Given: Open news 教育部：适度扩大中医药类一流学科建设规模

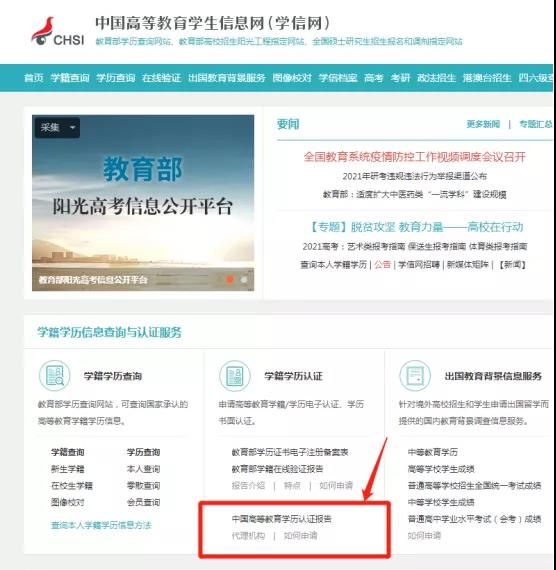Looking at the screenshot, I should [x=415, y=194].
